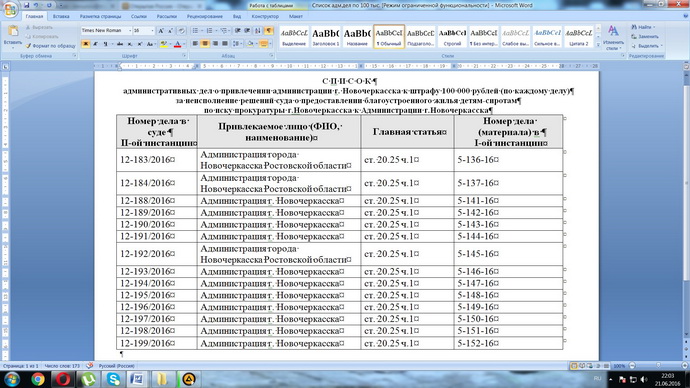This screenshot has height=388, width=690.
Task: Open Opera browser from taskbar
Action: 63,379
